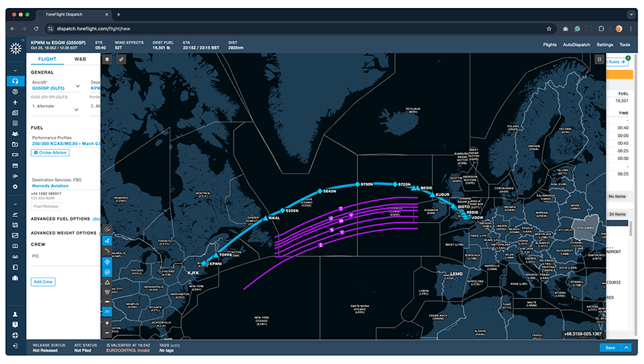Toggle the oval ellipse map overlay
The image size is (644, 364).
[107, 302]
